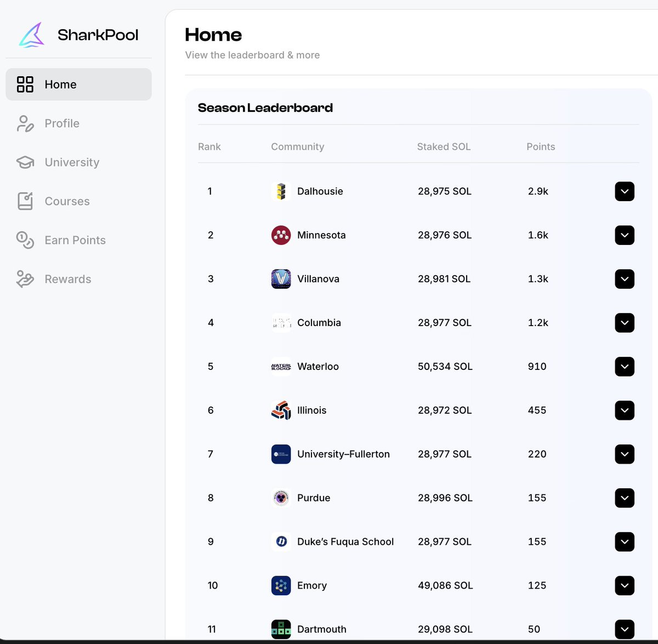Click the 50,534 SOL staked value

pos(445,367)
